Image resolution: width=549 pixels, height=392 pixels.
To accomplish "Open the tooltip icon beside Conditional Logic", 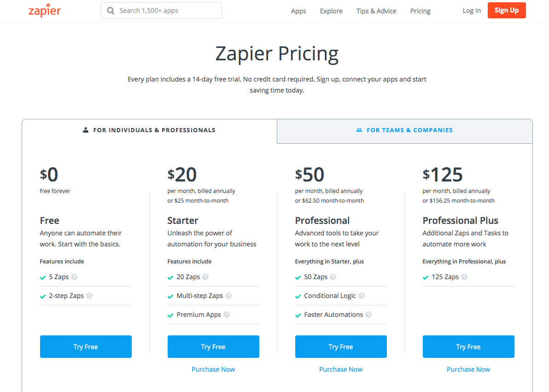I will (x=362, y=296).
